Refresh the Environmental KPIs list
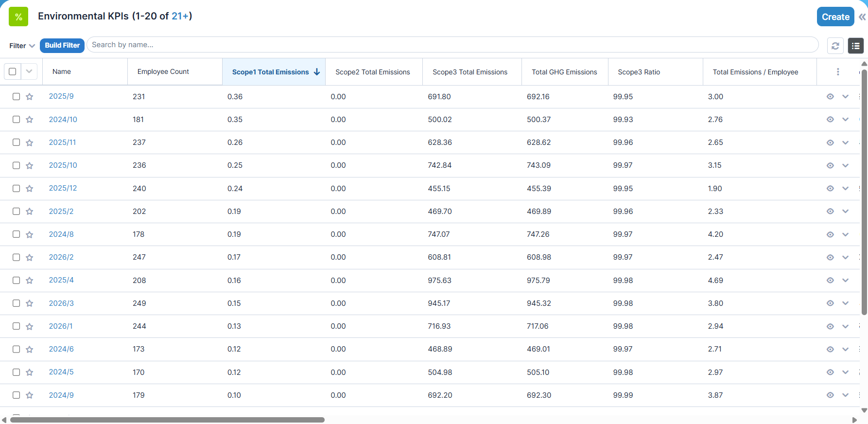The height and width of the screenshot is (424, 868). pyautogui.click(x=835, y=46)
